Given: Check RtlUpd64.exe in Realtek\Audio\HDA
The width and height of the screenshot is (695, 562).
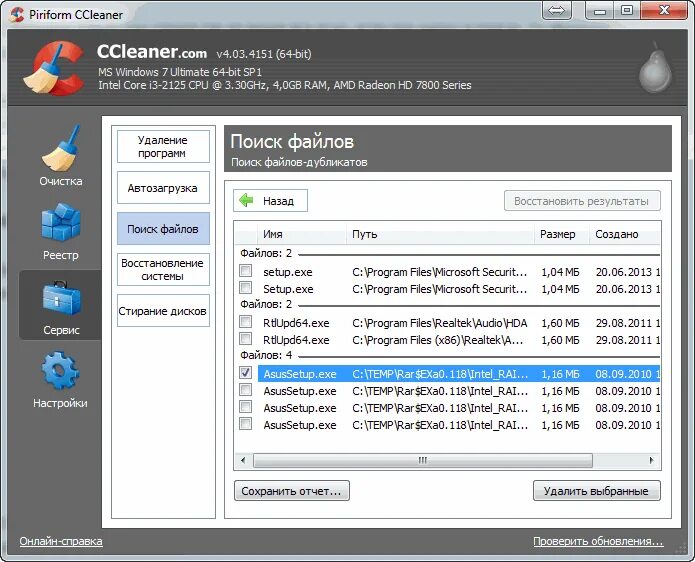Looking at the screenshot, I should [x=245, y=321].
